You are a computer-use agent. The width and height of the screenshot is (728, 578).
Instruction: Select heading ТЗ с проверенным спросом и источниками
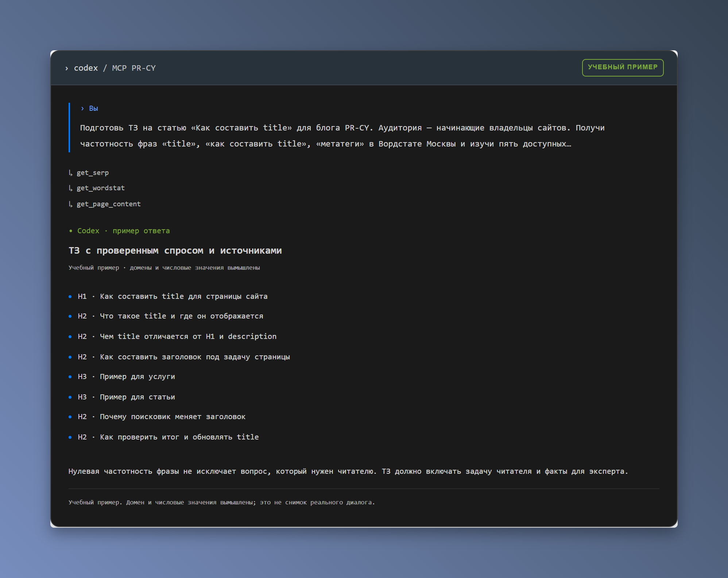(175, 251)
